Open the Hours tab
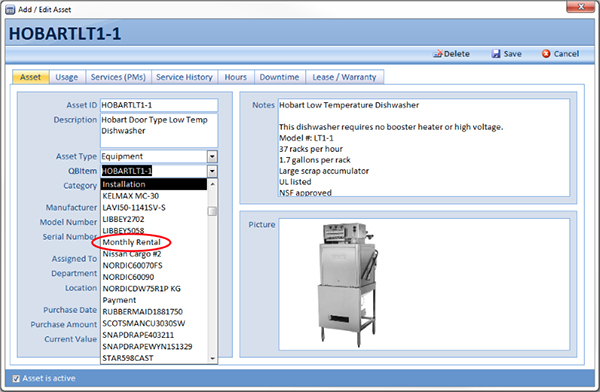 236,77
